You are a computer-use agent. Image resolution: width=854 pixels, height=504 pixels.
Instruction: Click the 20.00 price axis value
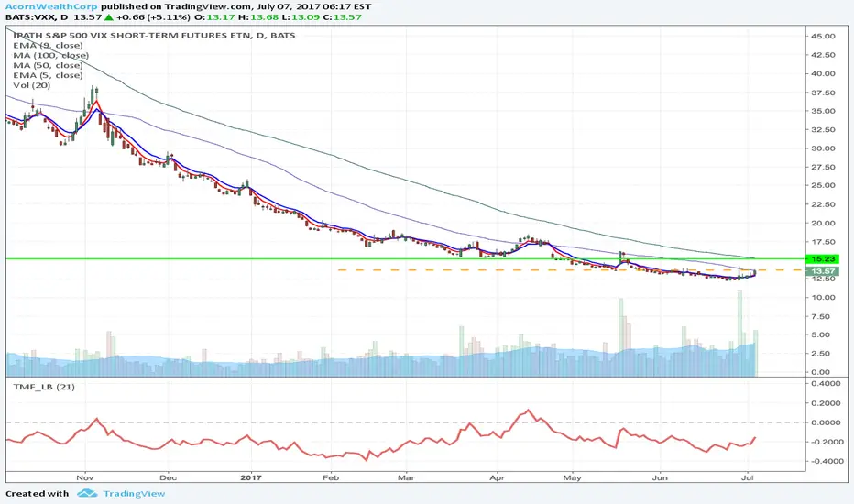823,223
